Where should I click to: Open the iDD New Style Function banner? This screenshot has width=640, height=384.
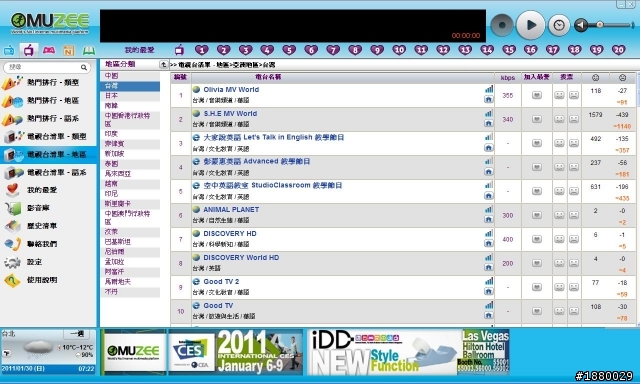(x=409, y=352)
